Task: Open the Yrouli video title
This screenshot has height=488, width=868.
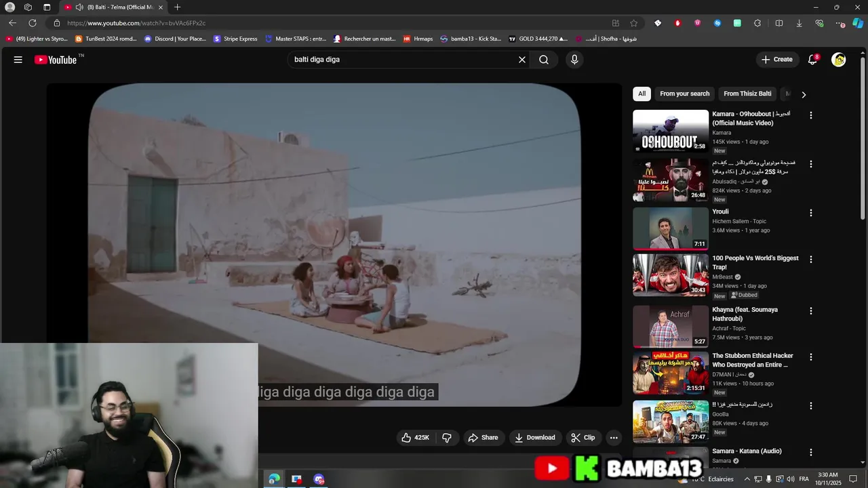Action: [720, 211]
